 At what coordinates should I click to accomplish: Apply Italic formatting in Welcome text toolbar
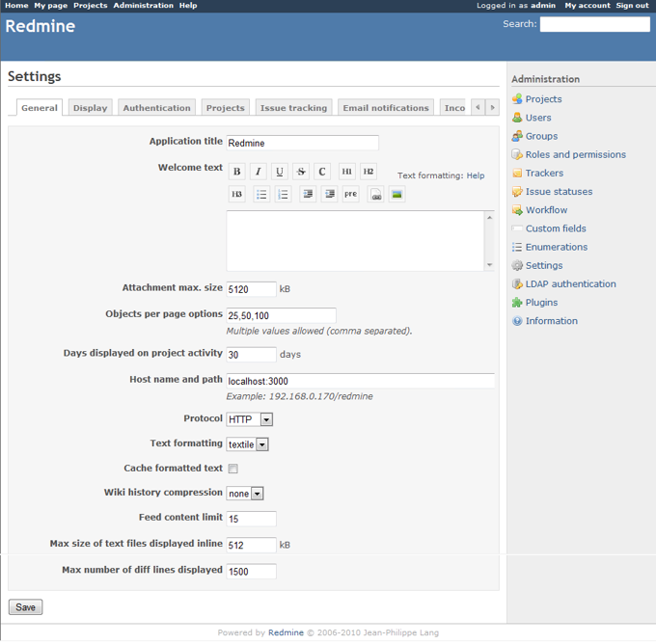tap(259, 172)
